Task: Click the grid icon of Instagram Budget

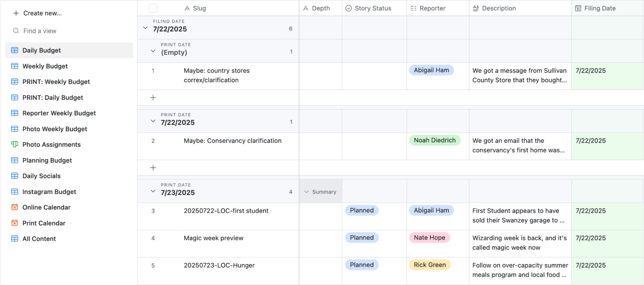Action: [x=15, y=192]
